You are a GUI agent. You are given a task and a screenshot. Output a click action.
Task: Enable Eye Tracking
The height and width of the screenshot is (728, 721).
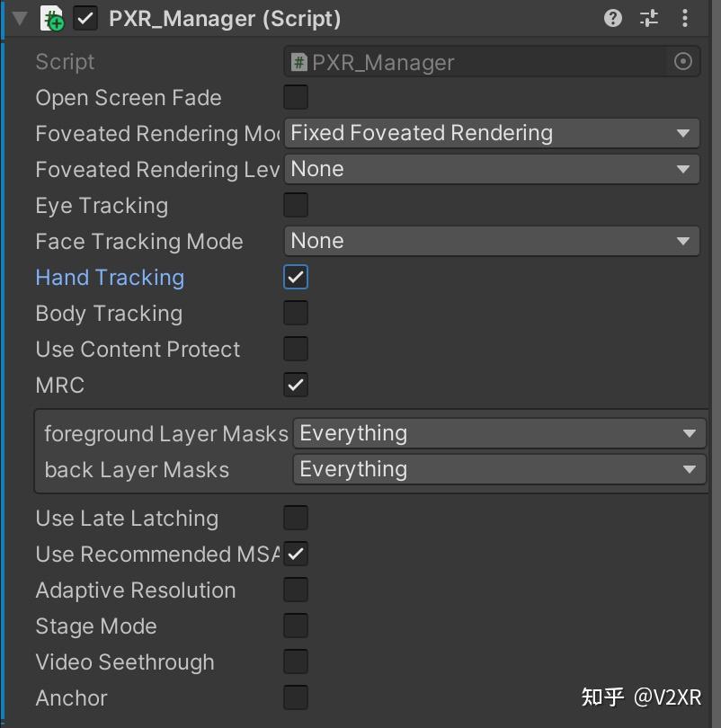pos(296,205)
